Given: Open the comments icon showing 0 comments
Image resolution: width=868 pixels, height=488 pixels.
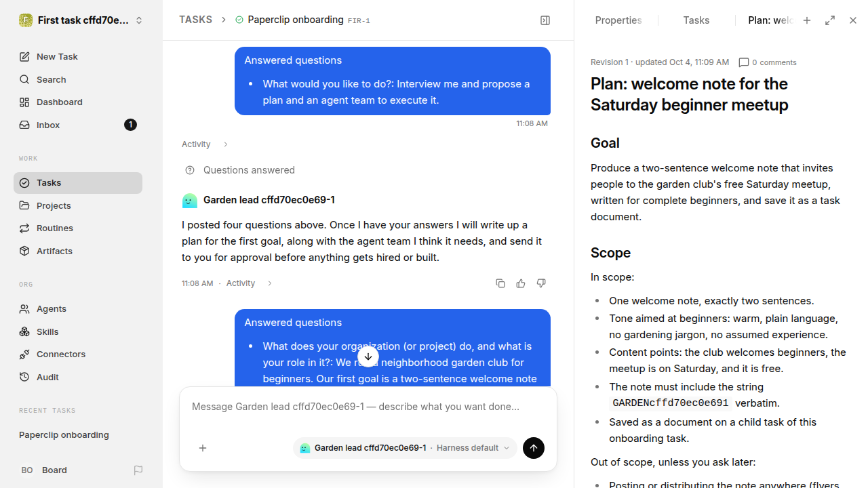Looking at the screenshot, I should point(768,62).
